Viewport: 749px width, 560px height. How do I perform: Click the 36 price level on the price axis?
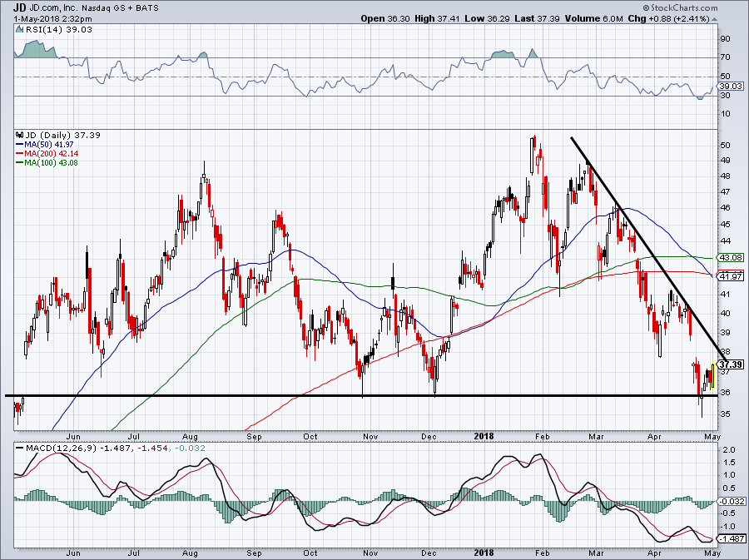tap(725, 393)
